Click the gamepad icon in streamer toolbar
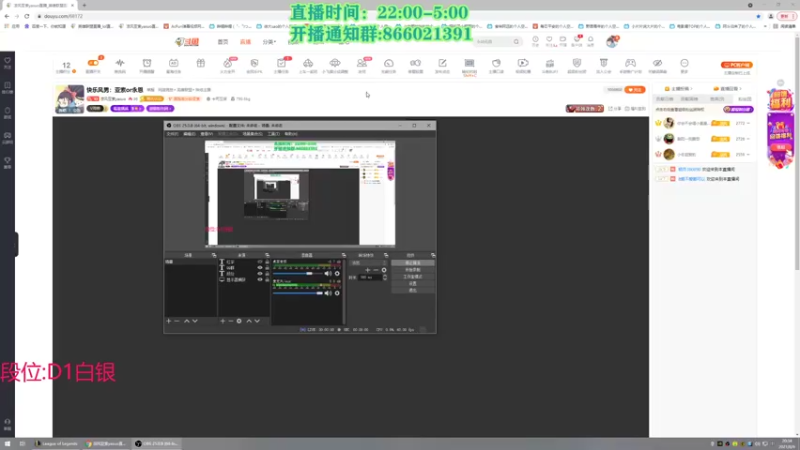The height and width of the screenshot is (450, 800). pos(631,65)
